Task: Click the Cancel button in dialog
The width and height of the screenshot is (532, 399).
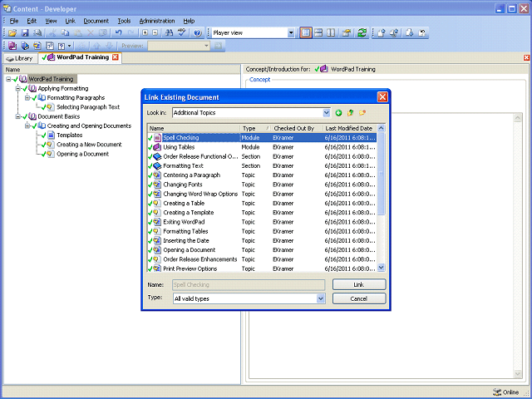Action: click(359, 299)
